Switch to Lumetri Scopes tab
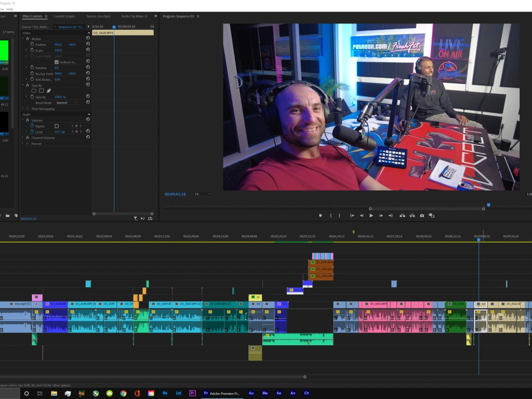 pyautogui.click(x=64, y=16)
